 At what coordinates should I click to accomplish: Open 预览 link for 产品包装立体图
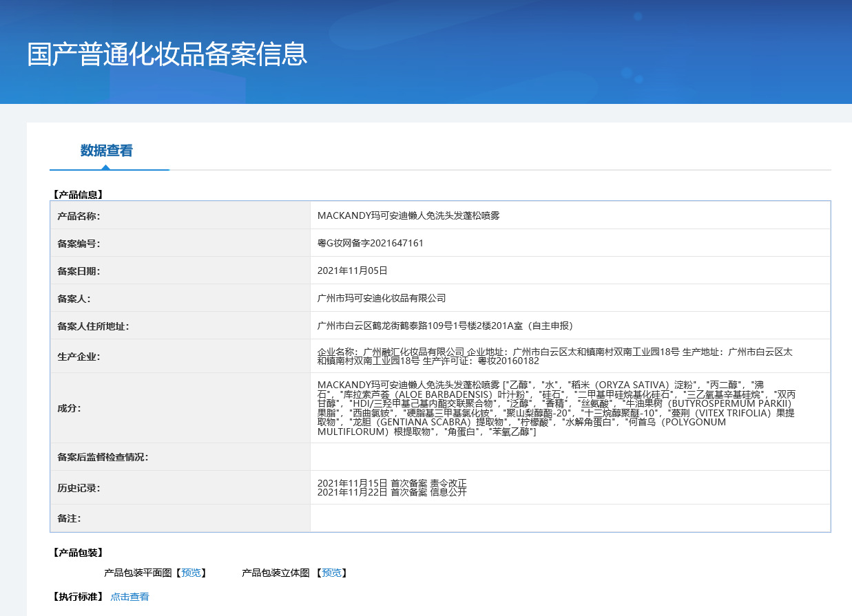coord(331,573)
